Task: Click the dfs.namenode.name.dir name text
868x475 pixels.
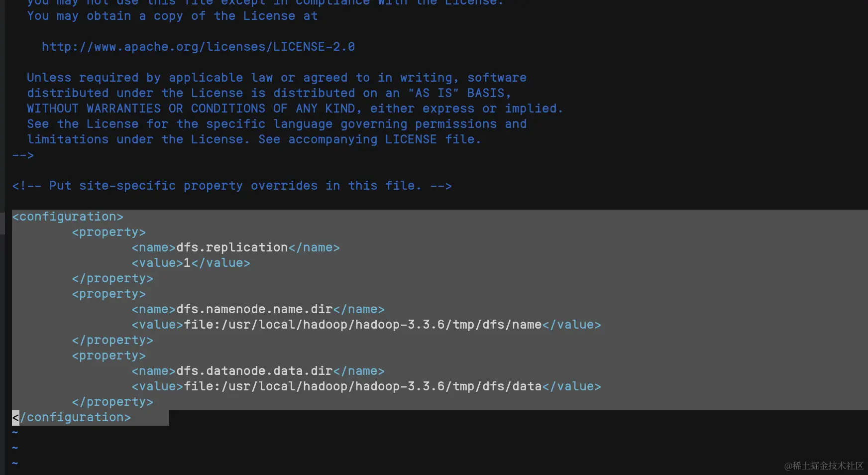Action: coord(254,309)
